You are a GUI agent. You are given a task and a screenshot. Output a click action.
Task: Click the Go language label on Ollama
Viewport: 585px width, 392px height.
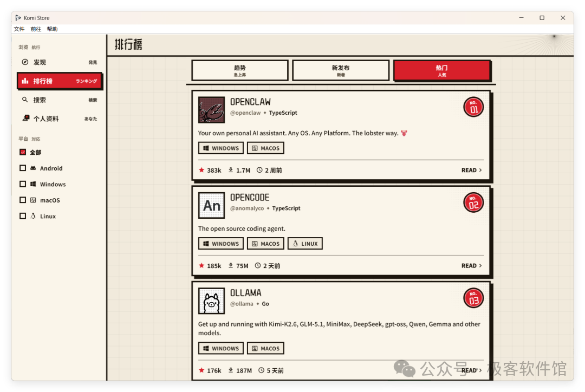(265, 304)
